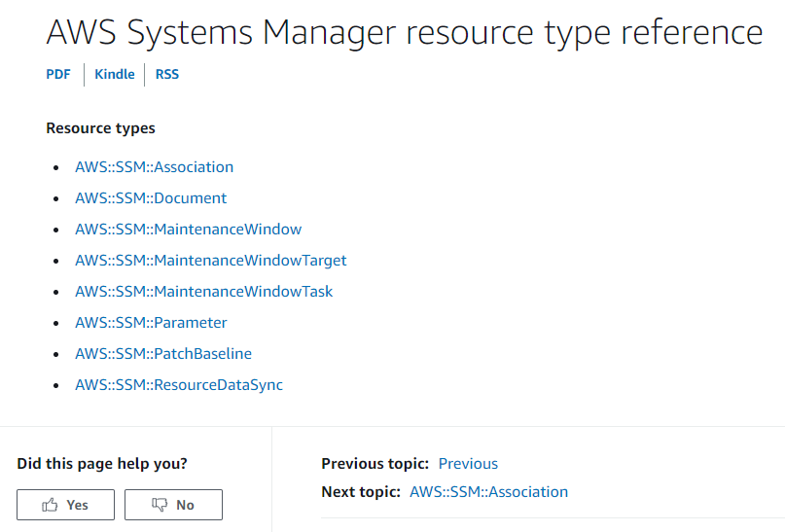Viewport: 785px width, 532px height.
Task: Open AWS::SSM::MaintenanceWindowTask resource page
Action: (x=203, y=291)
